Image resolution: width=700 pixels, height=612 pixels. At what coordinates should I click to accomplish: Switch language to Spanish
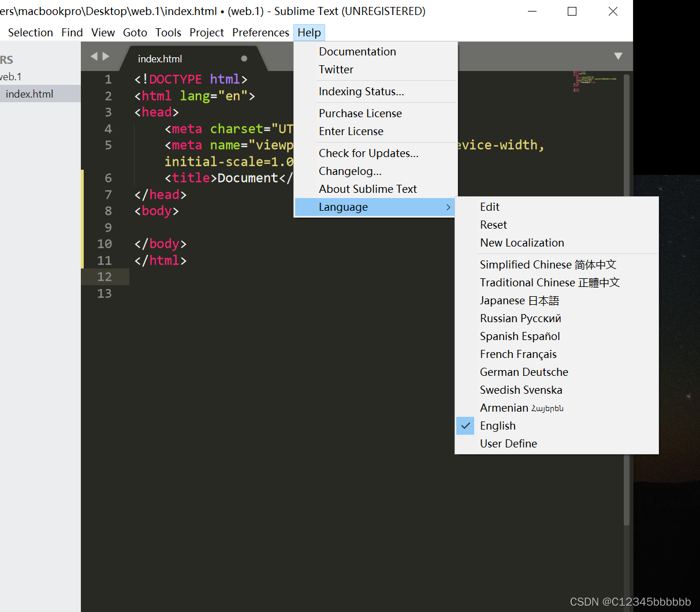(557, 336)
